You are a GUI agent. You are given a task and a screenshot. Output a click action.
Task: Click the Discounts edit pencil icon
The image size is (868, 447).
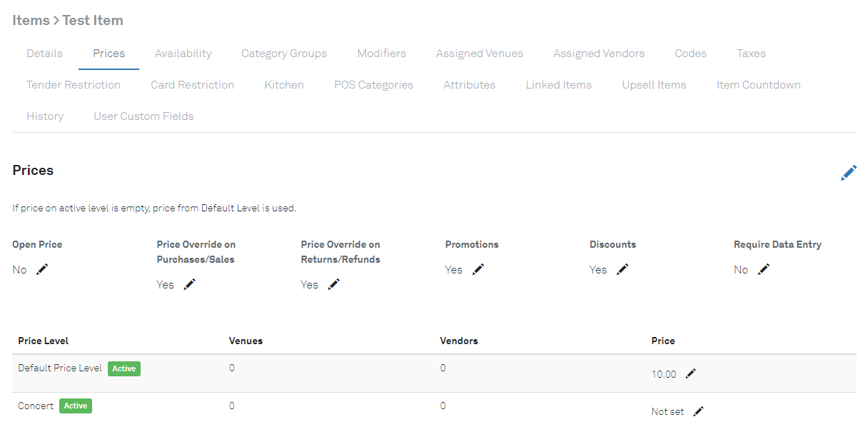[622, 269]
